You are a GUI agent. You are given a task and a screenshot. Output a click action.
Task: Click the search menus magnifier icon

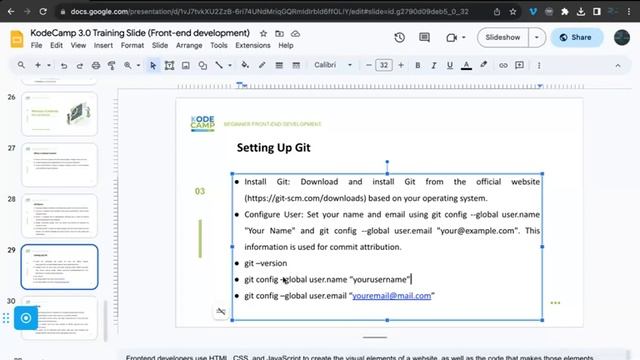coord(21,65)
